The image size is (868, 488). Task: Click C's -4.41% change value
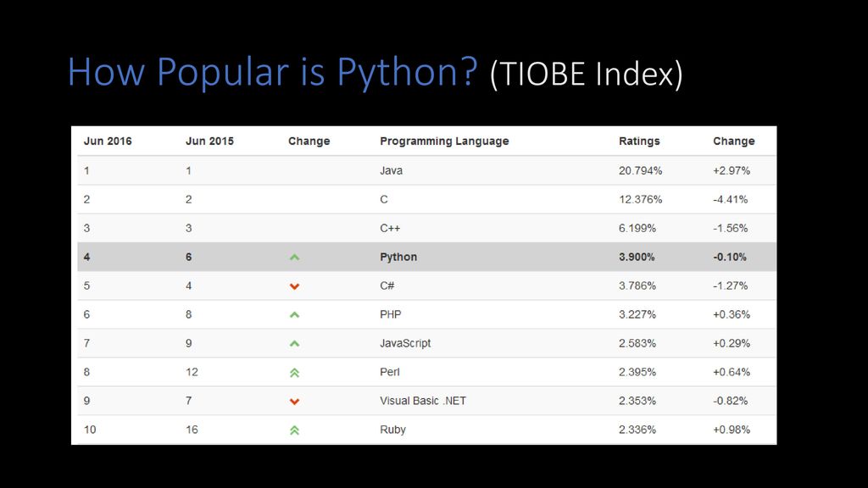730,199
